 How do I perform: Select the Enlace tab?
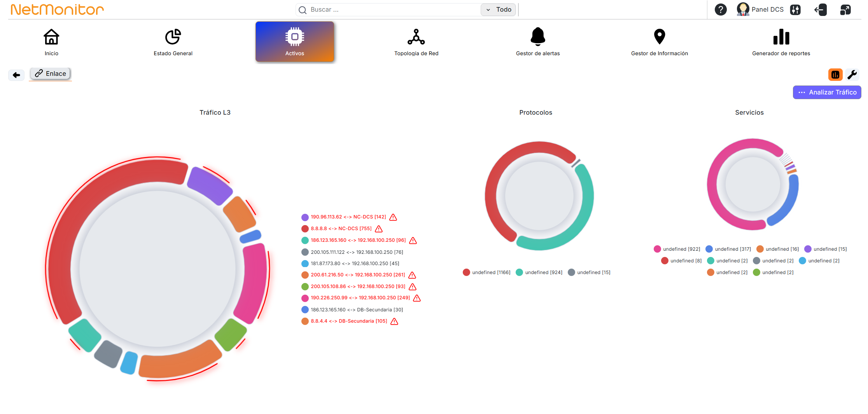click(x=51, y=73)
